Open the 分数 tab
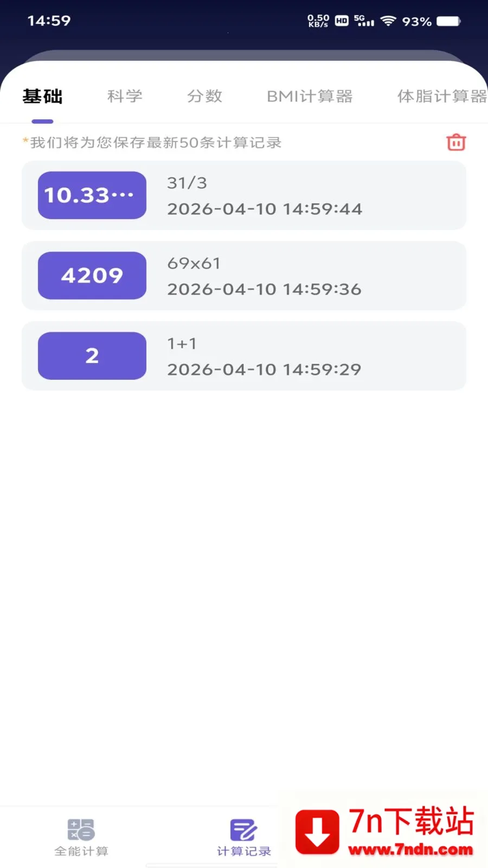The height and width of the screenshot is (868, 488). tap(204, 97)
